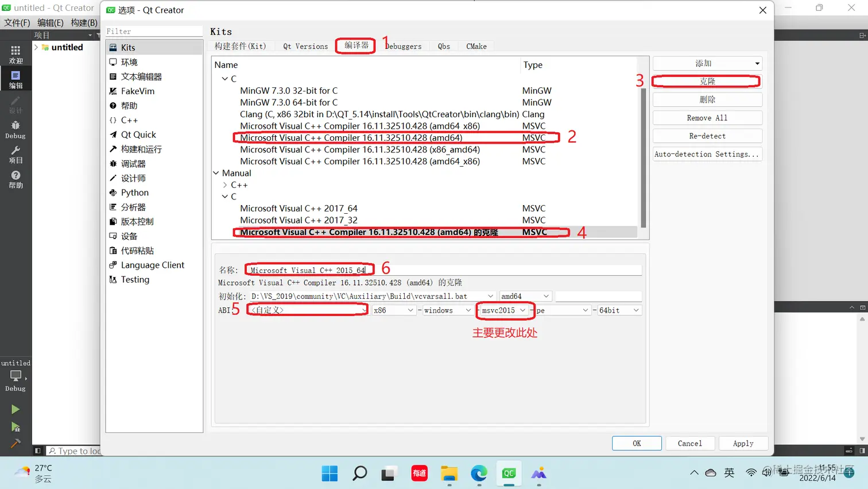
Task: Switch to the Qbs tab
Action: [444, 46]
